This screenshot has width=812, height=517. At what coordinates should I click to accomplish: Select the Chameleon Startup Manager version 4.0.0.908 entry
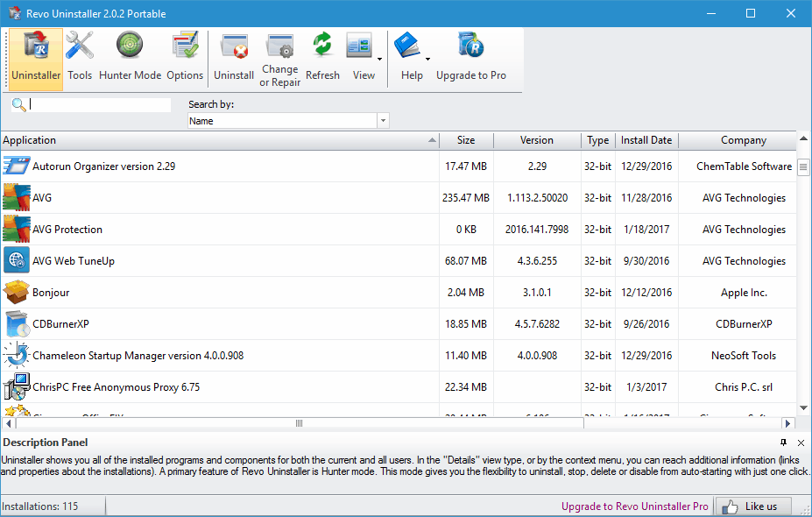(138, 356)
